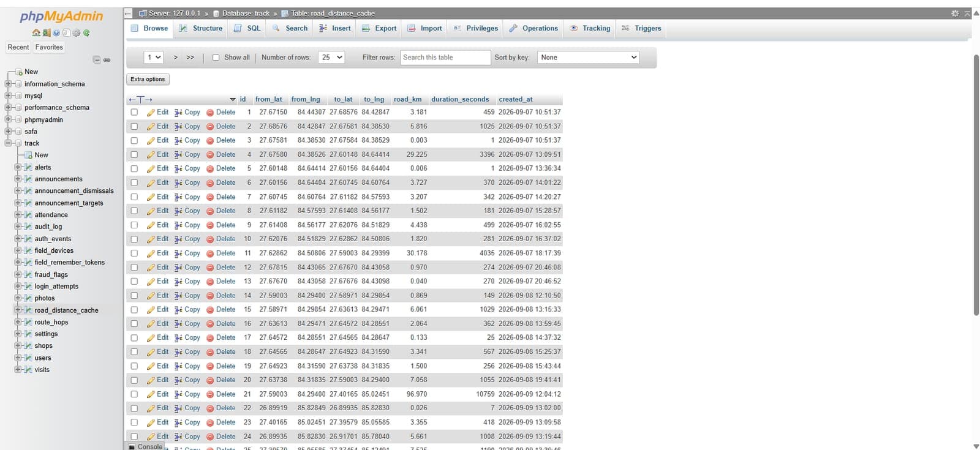This screenshot has height=450, width=980.
Task: Click the pencil Edit icon for row id 1
Action: tap(151, 113)
